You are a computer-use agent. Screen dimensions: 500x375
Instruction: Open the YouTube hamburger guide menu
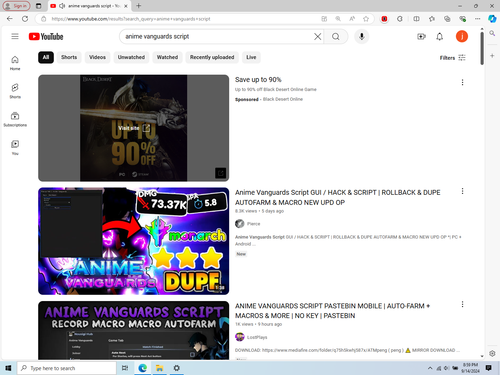(15, 36)
